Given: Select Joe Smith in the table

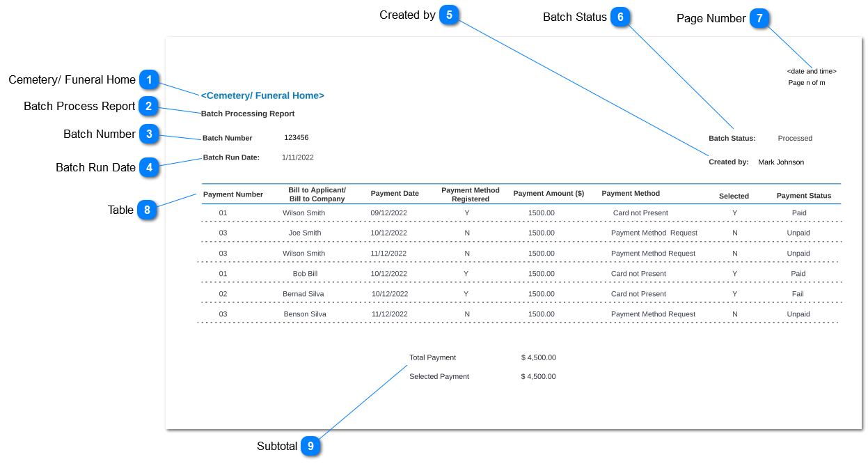Looking at the screenshot, I should pos(305,233).
